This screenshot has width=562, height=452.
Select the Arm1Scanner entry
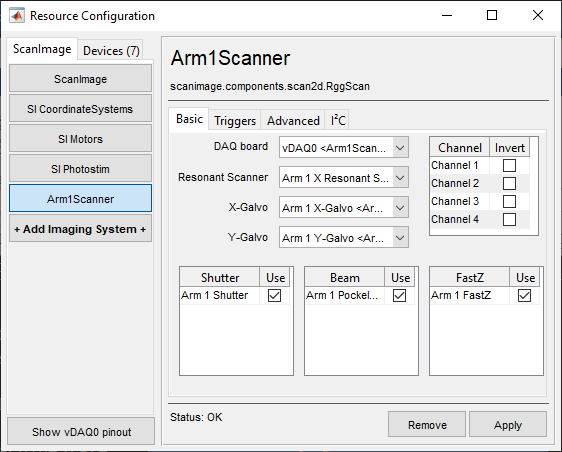pos(80,199)
